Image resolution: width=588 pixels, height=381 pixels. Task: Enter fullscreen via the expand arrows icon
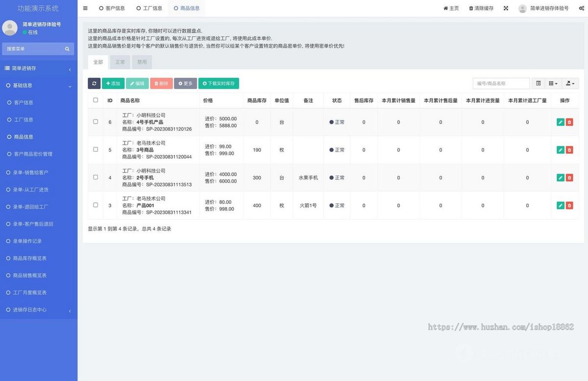[506, 8]
